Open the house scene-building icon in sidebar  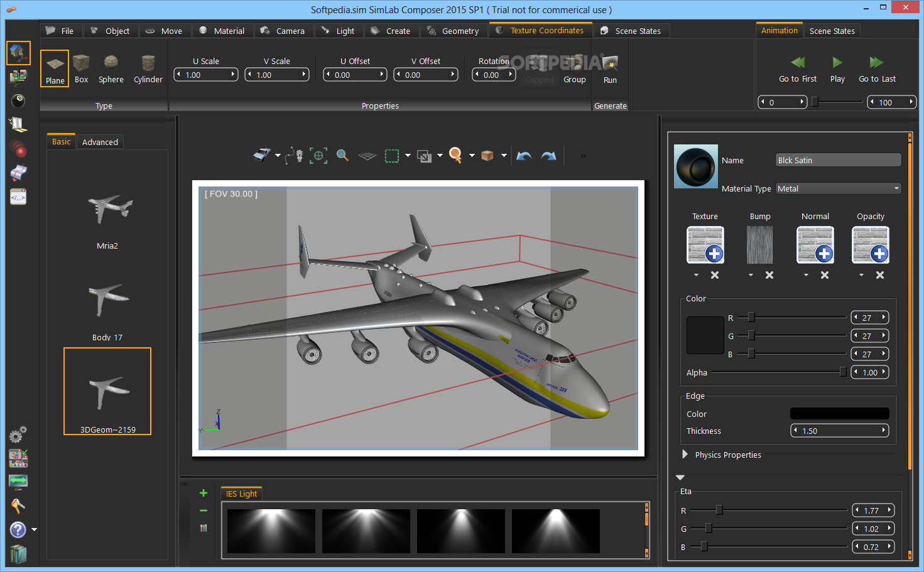[x=18, y=53]
